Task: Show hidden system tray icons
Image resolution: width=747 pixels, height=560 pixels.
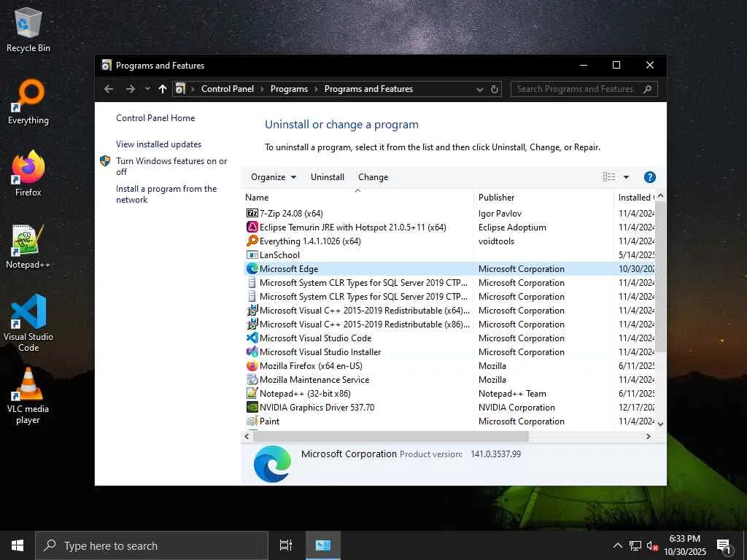Action: (617, 545)
